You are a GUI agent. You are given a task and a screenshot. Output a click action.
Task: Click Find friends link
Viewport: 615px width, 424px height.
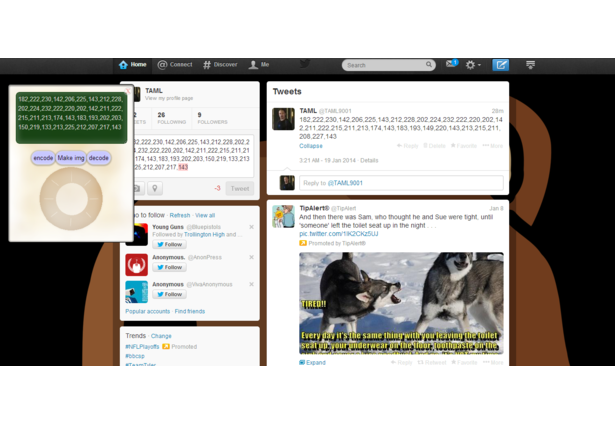tap(190, 311)
